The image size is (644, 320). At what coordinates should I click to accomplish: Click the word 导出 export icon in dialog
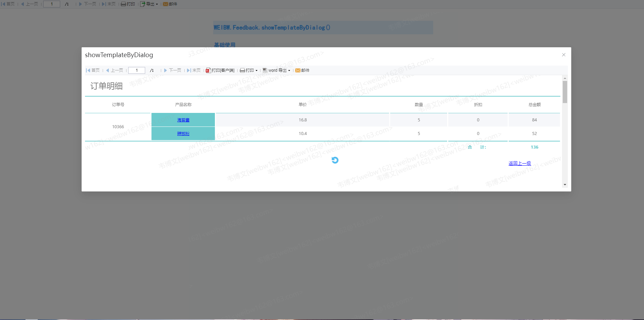point(265,70)
